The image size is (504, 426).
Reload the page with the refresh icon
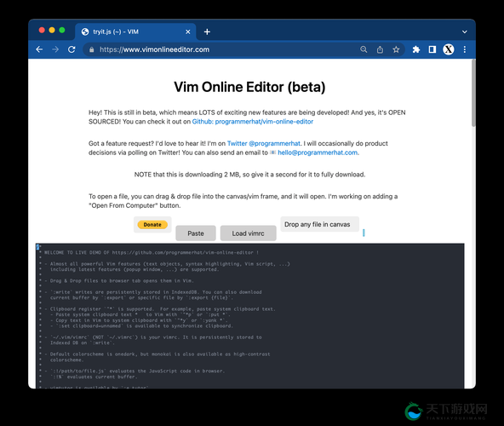click(x=72, y=49)
